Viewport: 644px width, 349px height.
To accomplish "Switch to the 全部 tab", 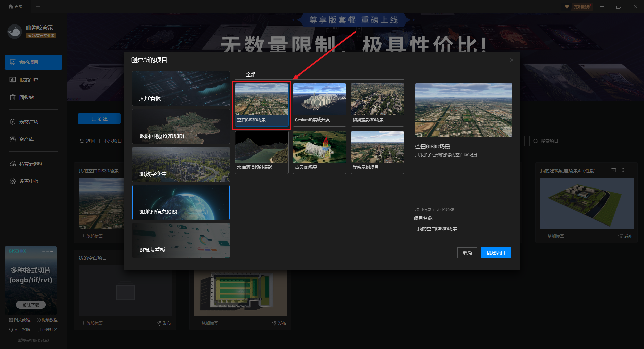I will click(250, 74).
